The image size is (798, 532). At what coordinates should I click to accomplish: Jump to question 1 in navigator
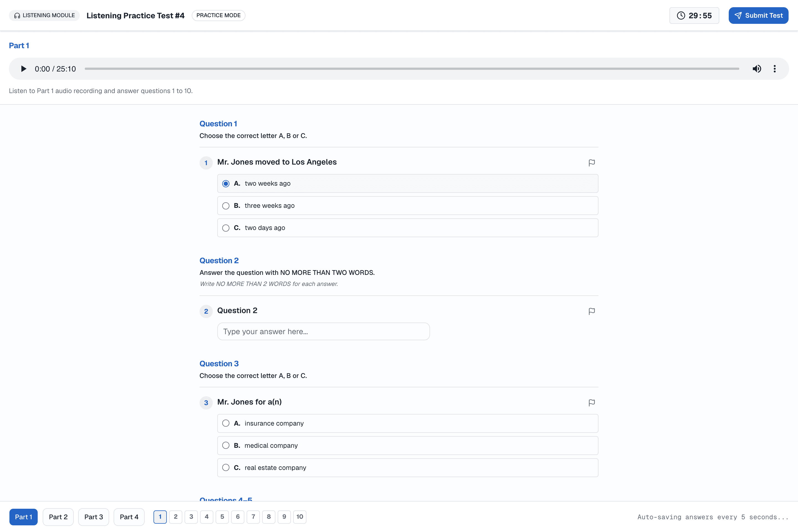pos(160,517)
